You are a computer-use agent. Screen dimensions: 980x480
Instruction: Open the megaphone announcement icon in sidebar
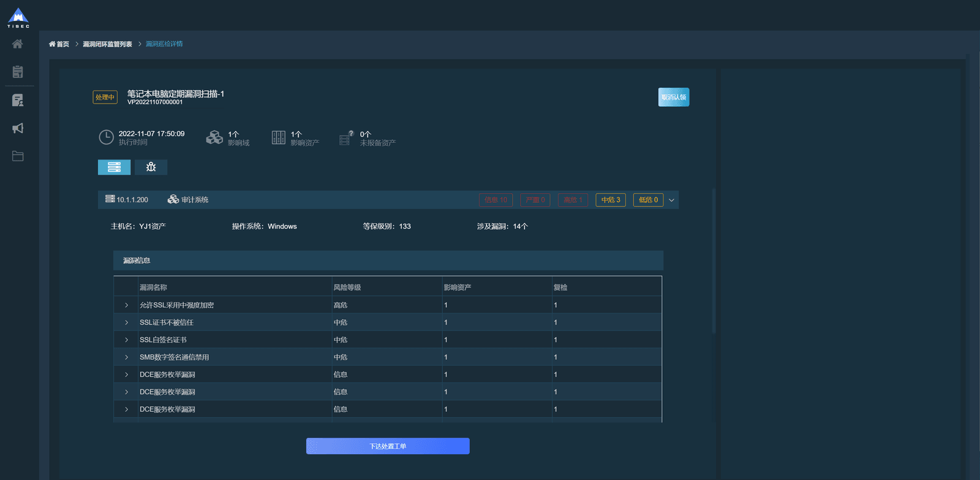tap(18, 128)
